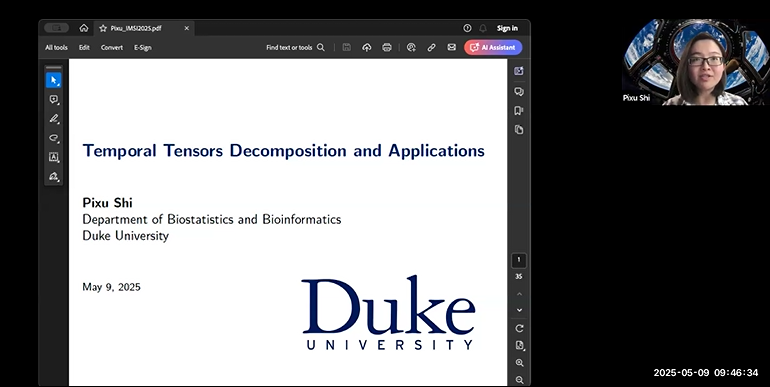Go to previous page with up chevron
Image resolution: width=770 pixels, height=387 pixels.
[520, 294]
